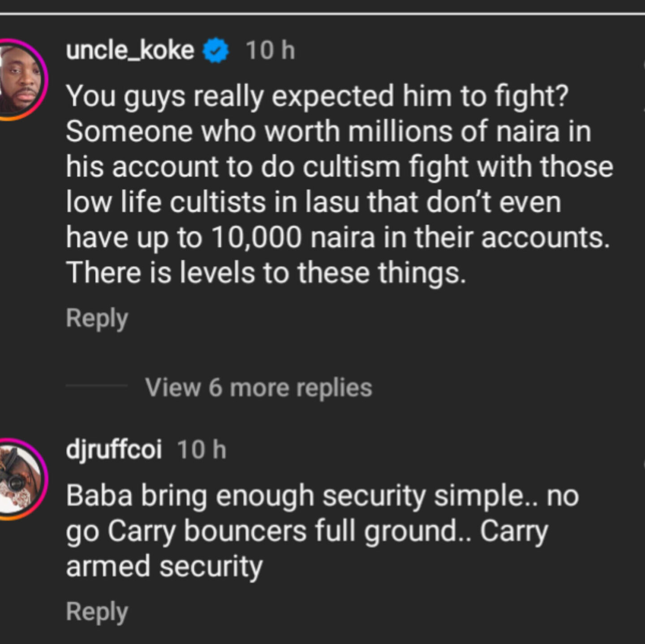
Task: Click the sentence "There is levels to these things."
Action: click(x=266, y=272)
